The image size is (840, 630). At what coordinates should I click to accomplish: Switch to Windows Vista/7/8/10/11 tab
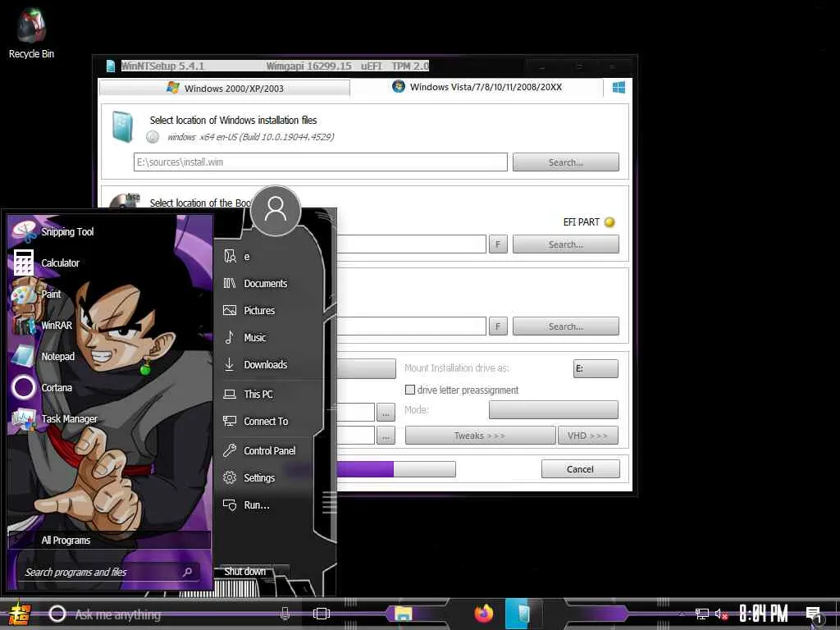coord(477,87)
